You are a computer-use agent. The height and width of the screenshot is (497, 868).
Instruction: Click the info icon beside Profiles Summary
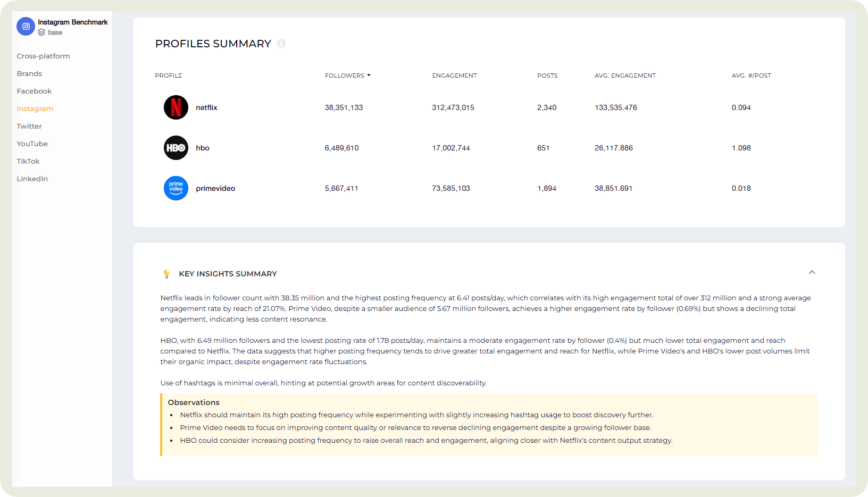(281, 44)
